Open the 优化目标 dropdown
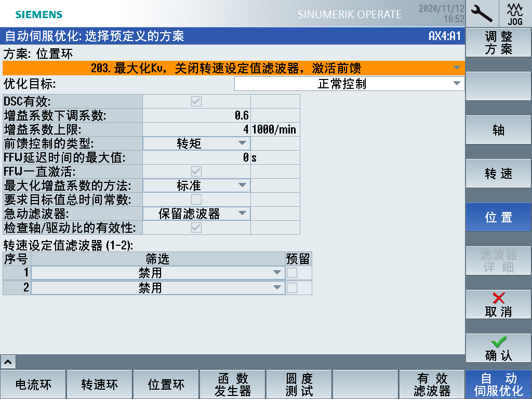The image size is (532, 399). [349, 84]
